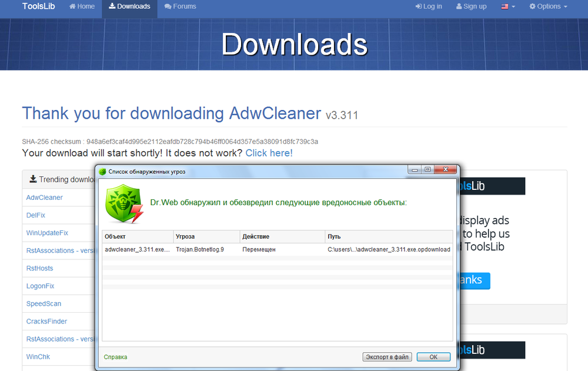Click the Перемещен action cell
This screenshot has height=371, width=588.
(259, 249)
